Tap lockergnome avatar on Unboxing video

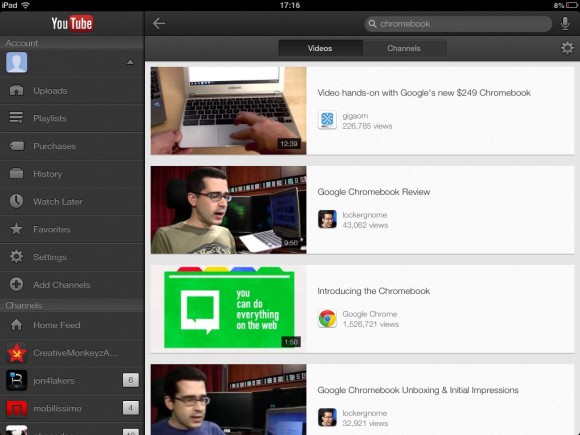pos(327,417)
